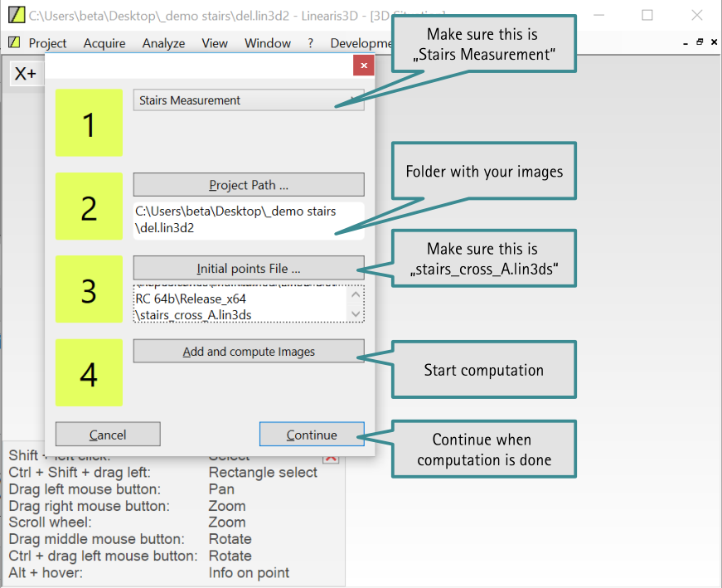
Task: Restore the inner document window
Action: point(700,42)
